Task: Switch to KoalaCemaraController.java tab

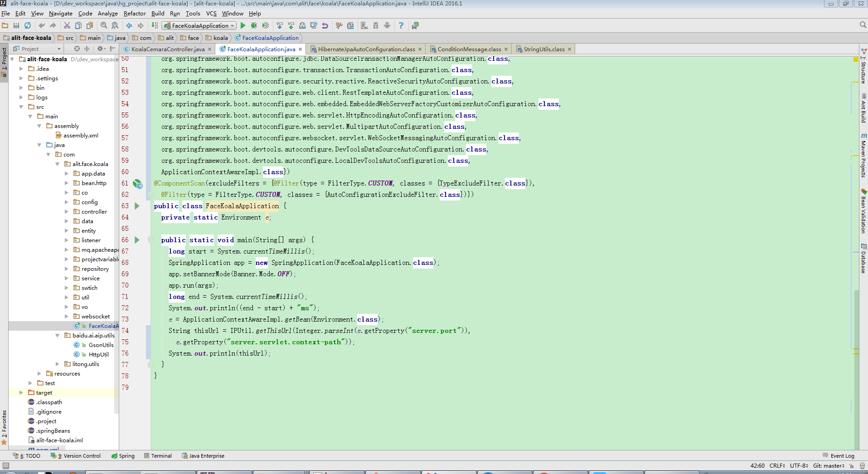Action: pos(168,49)
